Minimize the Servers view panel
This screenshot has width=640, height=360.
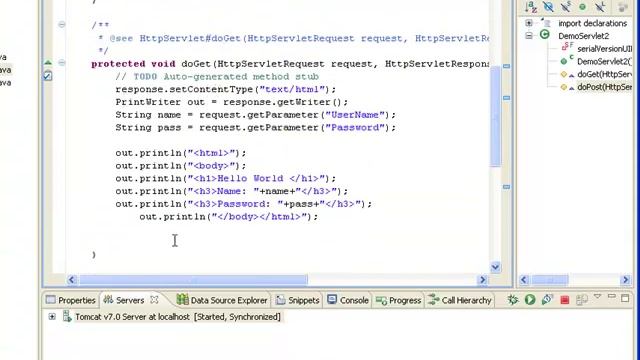(611, 296)
